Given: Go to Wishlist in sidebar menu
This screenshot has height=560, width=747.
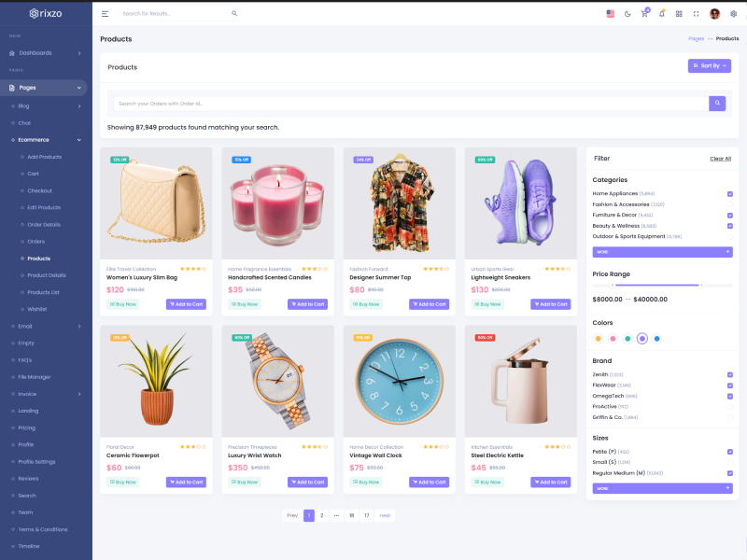Looking at the screenshot, I should coord(37,309).
